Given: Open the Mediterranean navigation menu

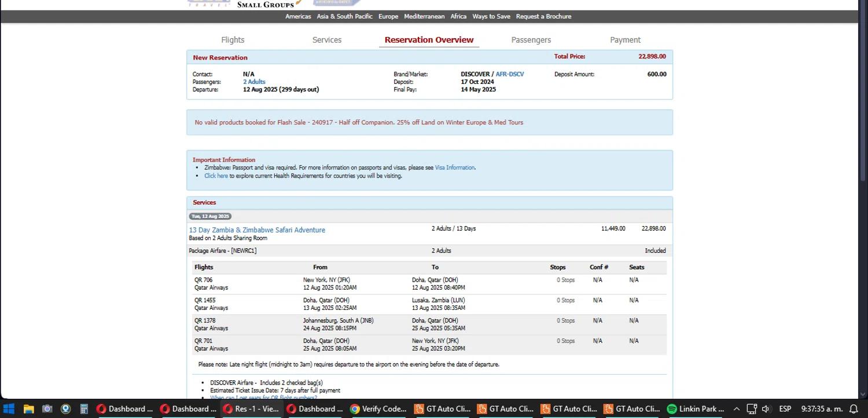Looking at the screenshot, I should (424, 16).
